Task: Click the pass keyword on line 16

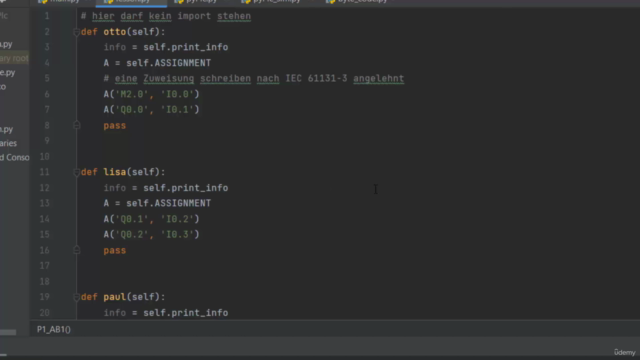Action: (115, 250)
